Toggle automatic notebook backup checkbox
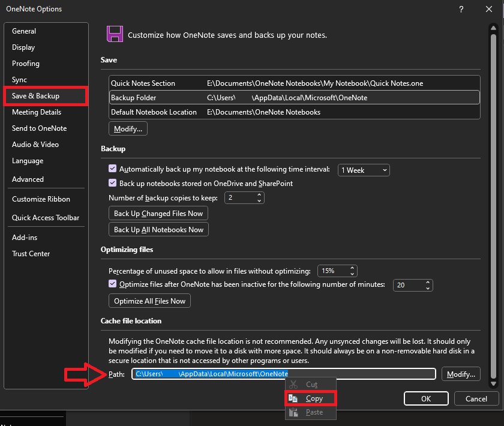The height and width of the screenshot is (426, 504). [x=113, y=169]
